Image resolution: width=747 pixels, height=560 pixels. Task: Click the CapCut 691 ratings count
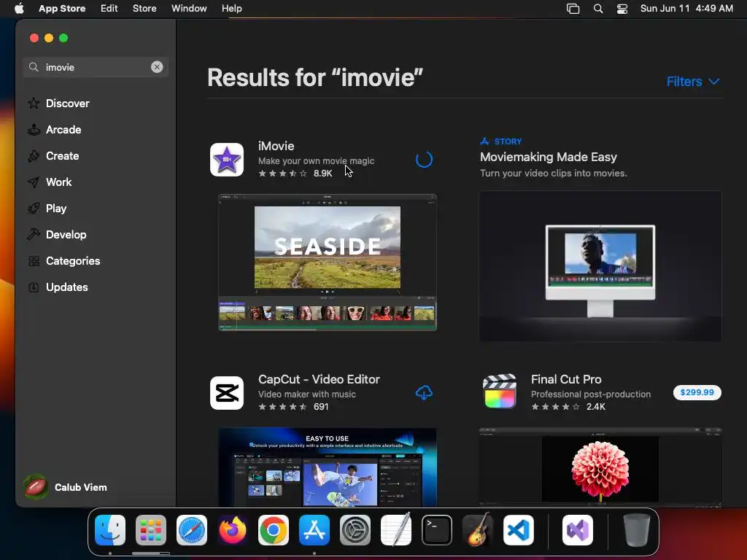coord(321,407)
